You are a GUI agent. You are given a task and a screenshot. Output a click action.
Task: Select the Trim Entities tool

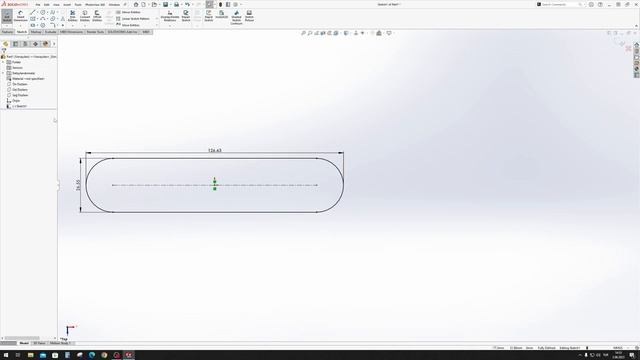(x=73, y=16)
